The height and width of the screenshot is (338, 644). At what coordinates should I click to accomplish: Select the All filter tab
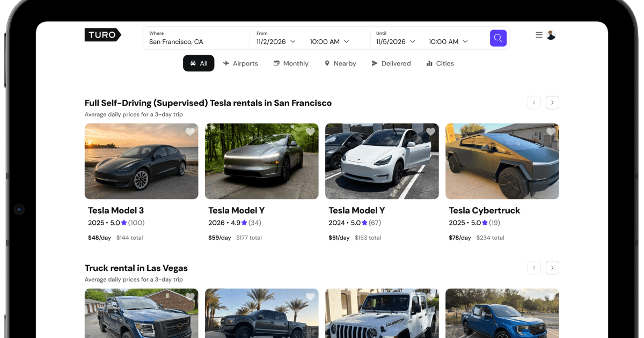click(x=199, y=63)
